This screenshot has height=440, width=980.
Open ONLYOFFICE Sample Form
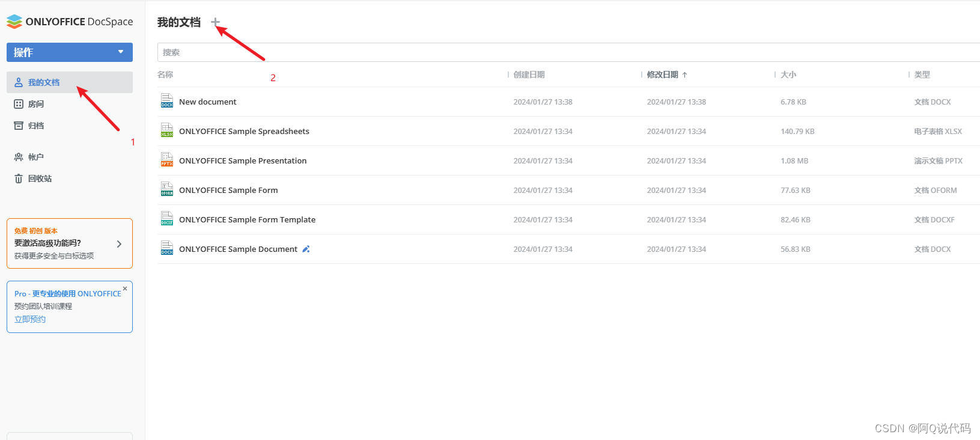[x=228, y=190]
